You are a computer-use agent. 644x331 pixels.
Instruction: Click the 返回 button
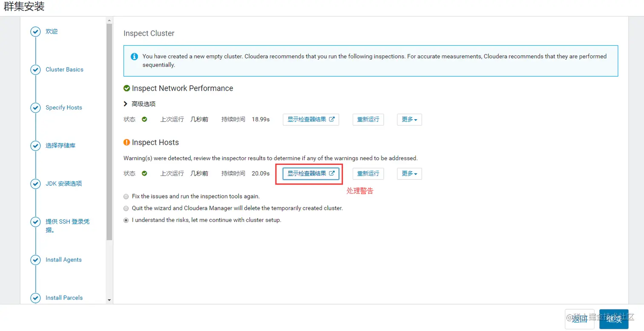[x=579, y=319]
